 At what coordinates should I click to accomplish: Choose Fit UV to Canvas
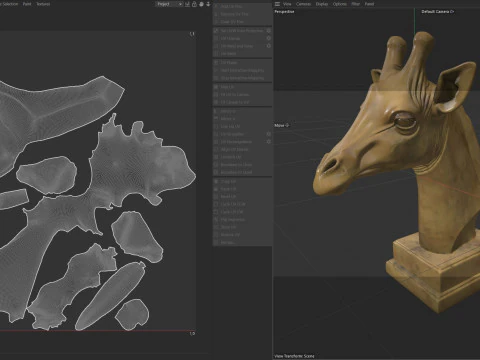[242, 95]
